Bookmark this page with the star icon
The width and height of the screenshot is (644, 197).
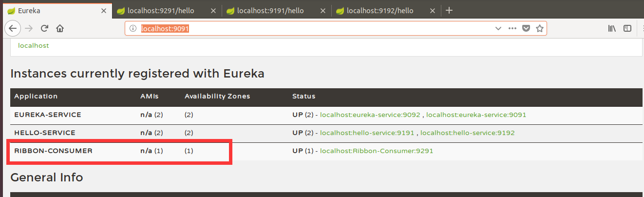pyautogui.click(x=540, y=29)
